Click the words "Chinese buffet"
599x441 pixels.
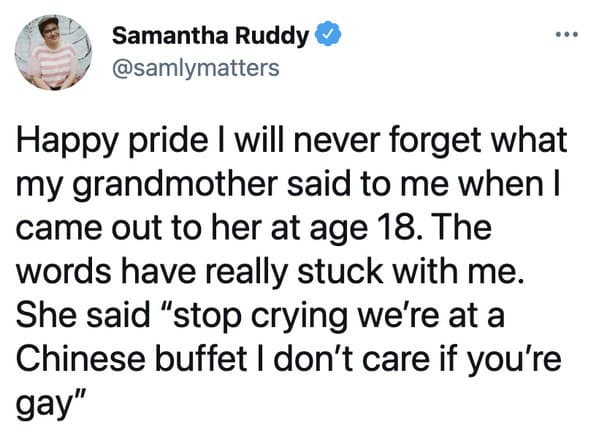point(132,359)
